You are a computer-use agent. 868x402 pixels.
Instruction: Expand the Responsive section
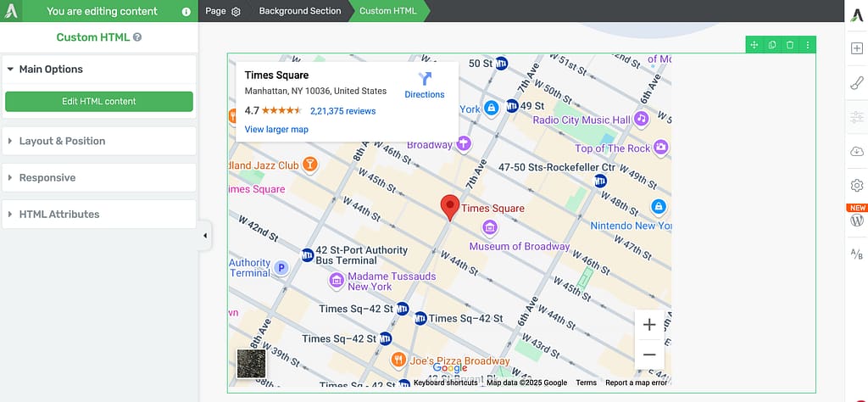coord(99,178)
